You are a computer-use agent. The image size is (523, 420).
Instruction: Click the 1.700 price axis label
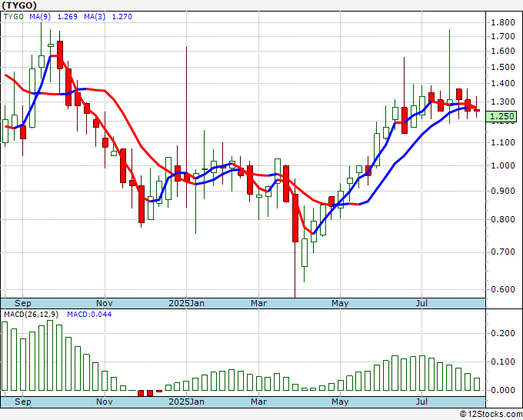click(x=503, y=36)
